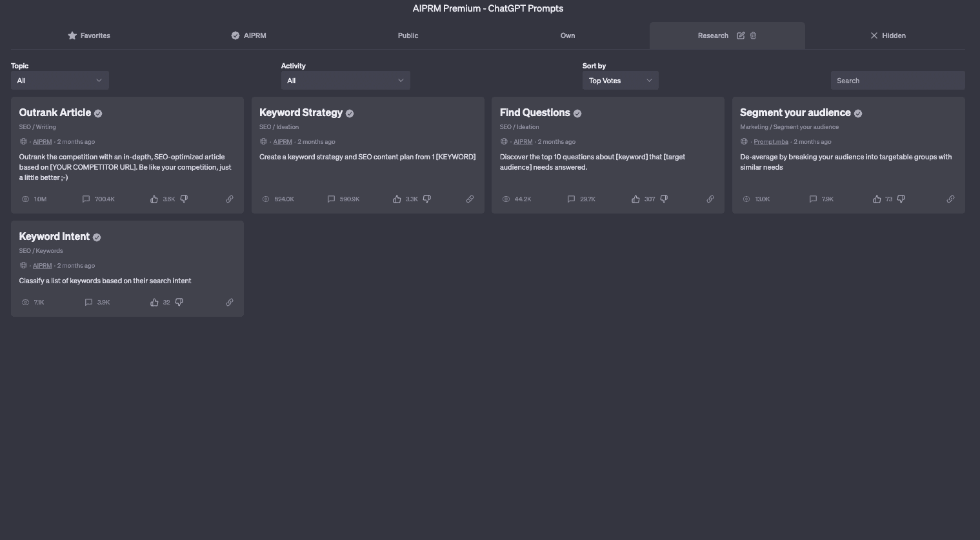Thumbs up the Segment your audience prompt

click(x=877, y=199)
